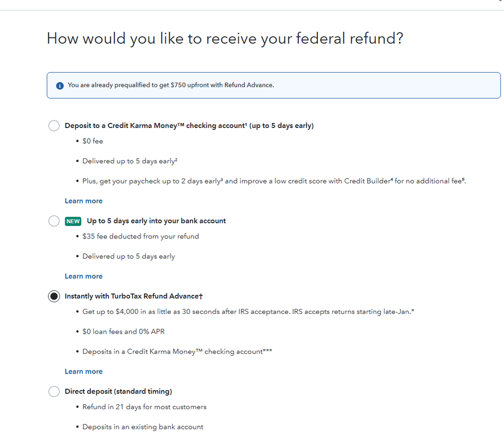This screenshot has width=504, height=446.
Task: Click the blue info icon in the banner
Action: point(60,85)
